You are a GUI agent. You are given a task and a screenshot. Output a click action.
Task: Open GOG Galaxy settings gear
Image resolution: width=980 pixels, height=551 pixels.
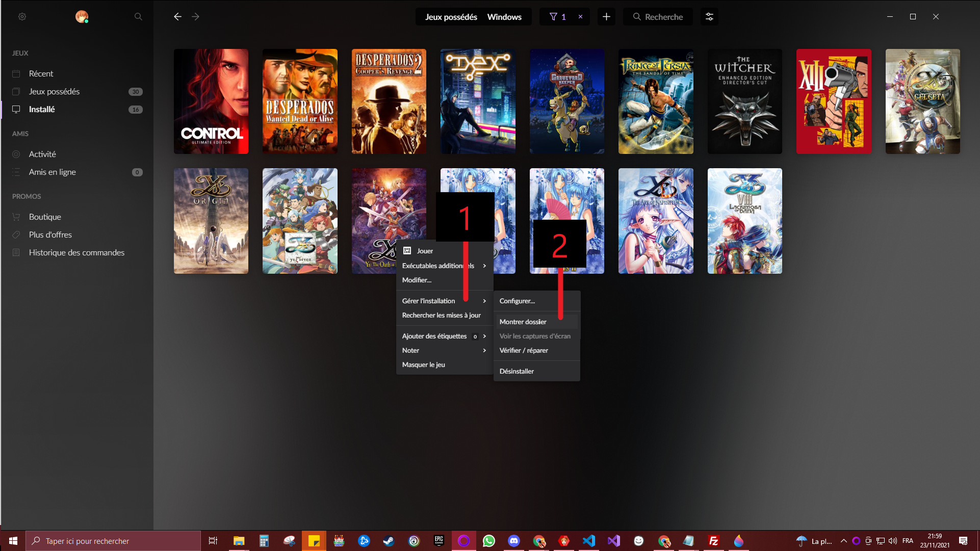coord(22,17)
